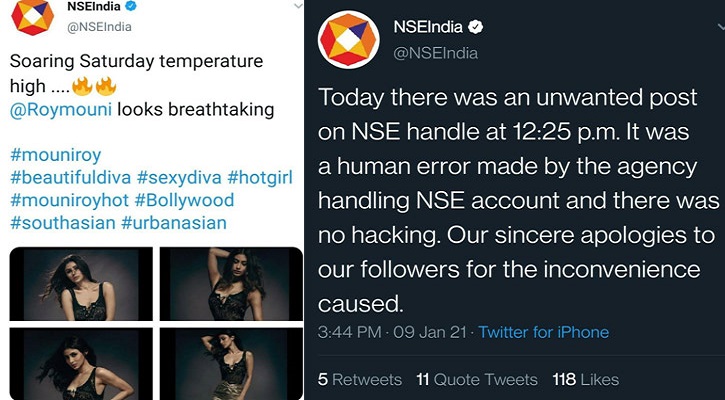
Task: Show the 11 Quote Tweets
Action: 477,380
